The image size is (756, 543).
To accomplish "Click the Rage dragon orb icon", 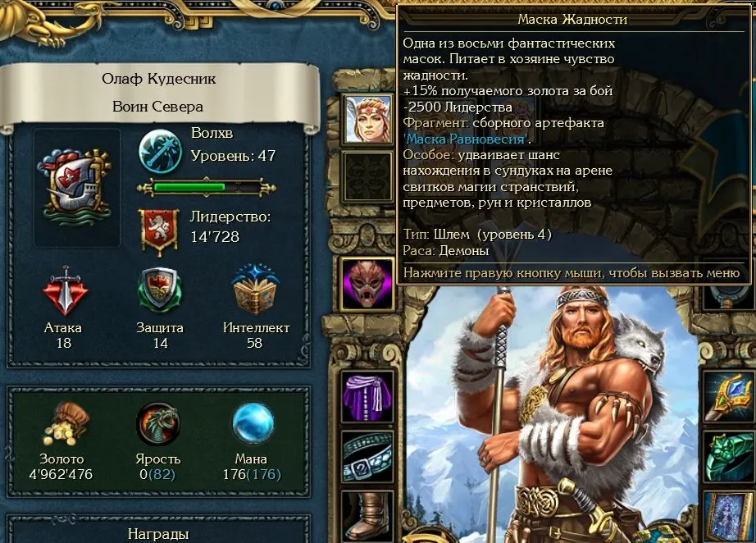I will pyautogui.click(x=158, y=424).
